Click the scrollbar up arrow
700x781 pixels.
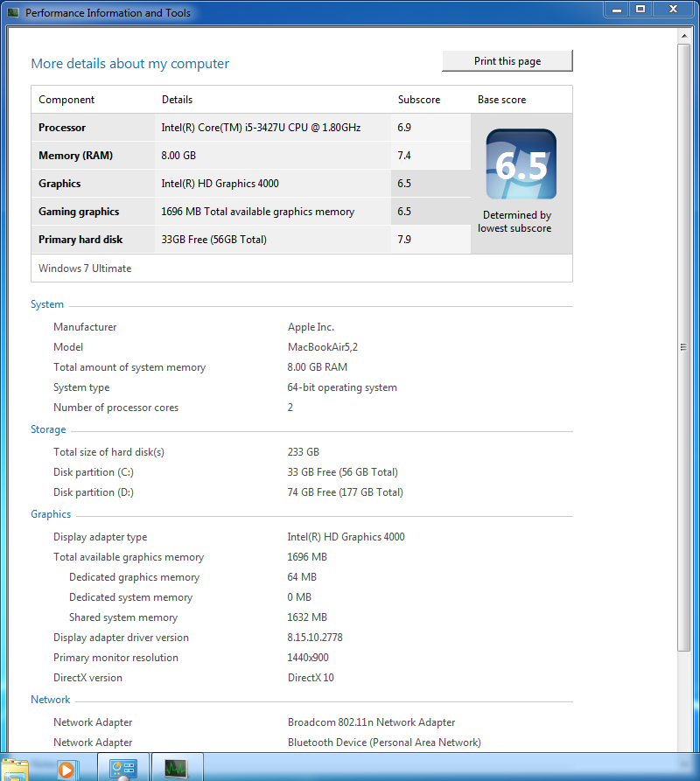pos(684,36)
